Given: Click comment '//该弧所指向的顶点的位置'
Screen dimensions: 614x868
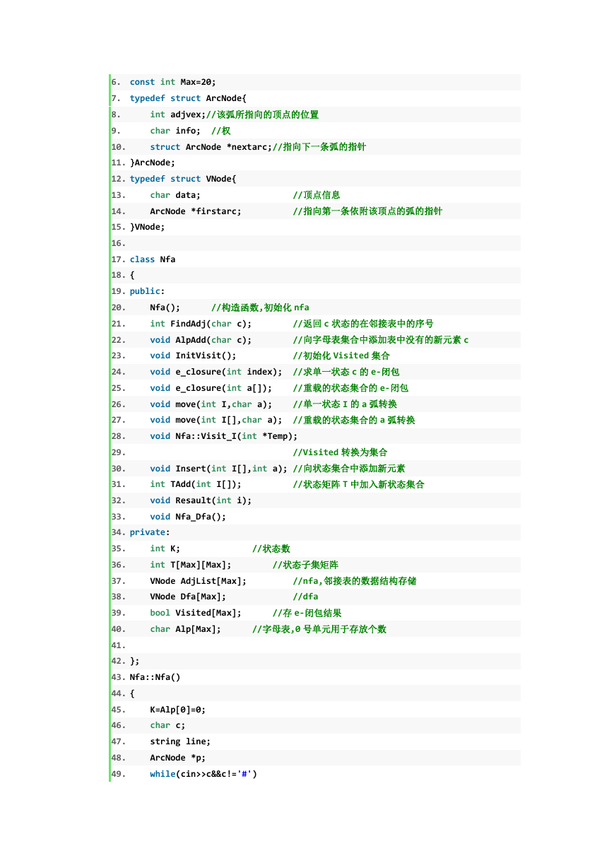Looking at the screenshot, I should 262,115.
